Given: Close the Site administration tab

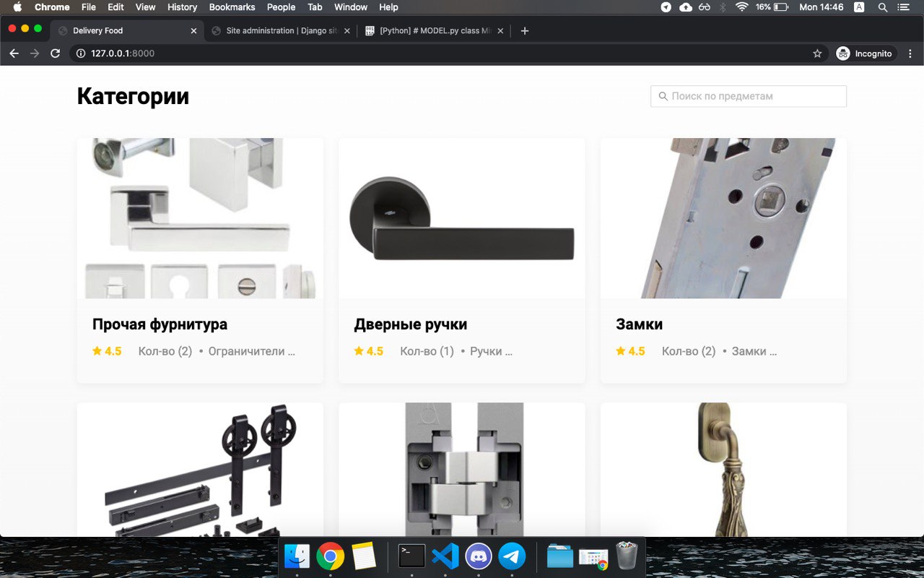Looking at the screenshot, I should point(347,31).
